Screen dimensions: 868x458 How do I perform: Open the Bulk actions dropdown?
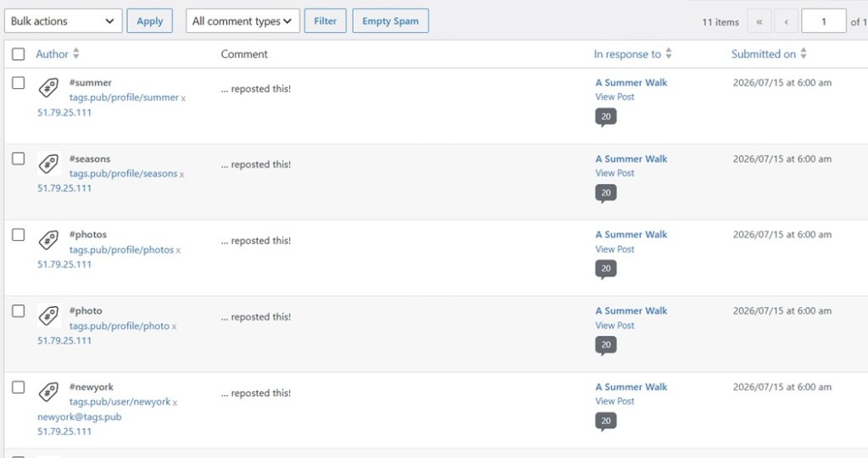[63, 21]
